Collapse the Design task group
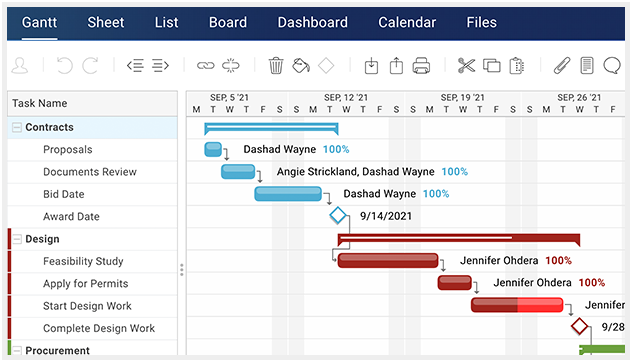The width and height of the screenshot is (631, 361). click(x=17, y=239)
